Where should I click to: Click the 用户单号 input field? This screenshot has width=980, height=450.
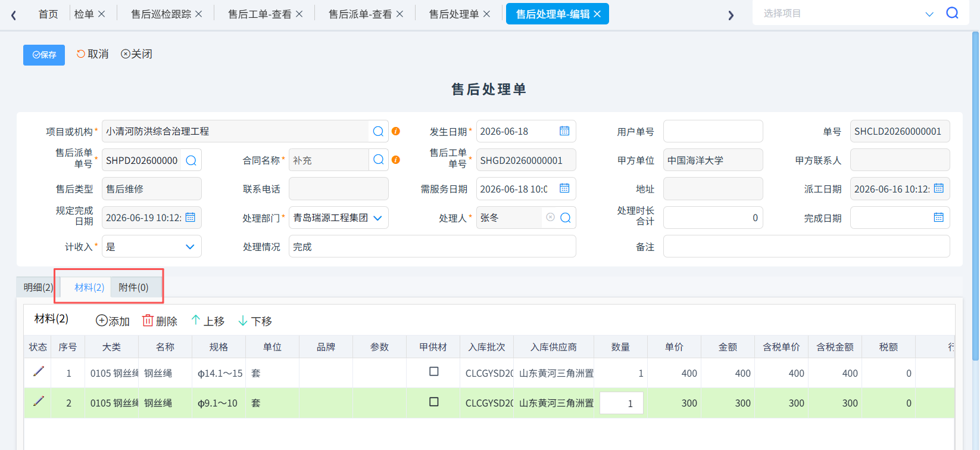tap(713, 131)
